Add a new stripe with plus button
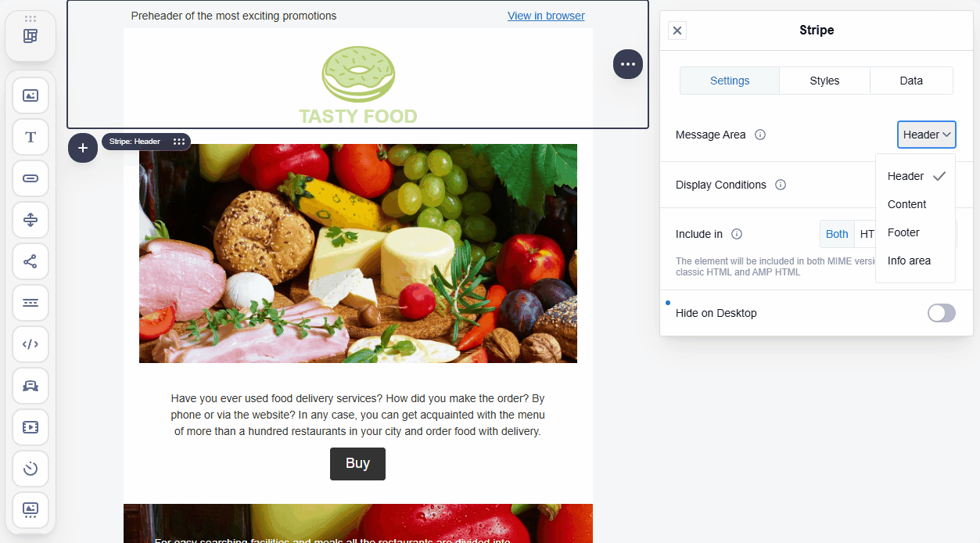The image size is (980, 543). (x=83, y=148)
